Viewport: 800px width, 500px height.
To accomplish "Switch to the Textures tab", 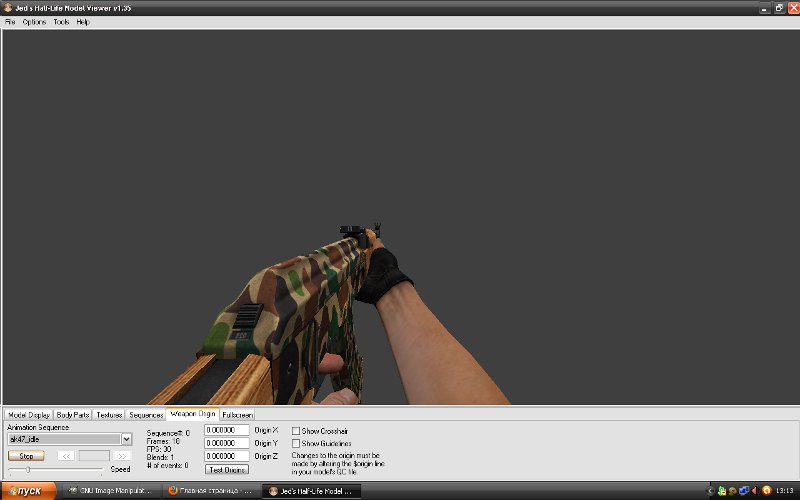I will [x=109, y=415].
